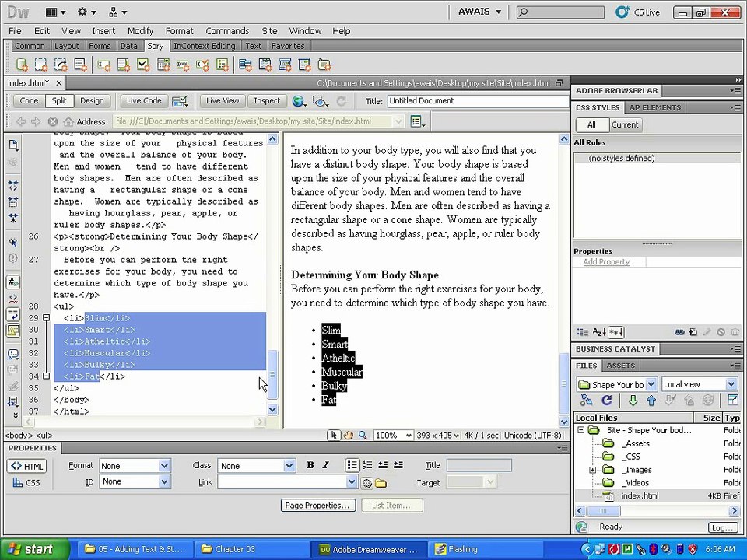Click in the Title text field
747x560 pixels.
479,101
